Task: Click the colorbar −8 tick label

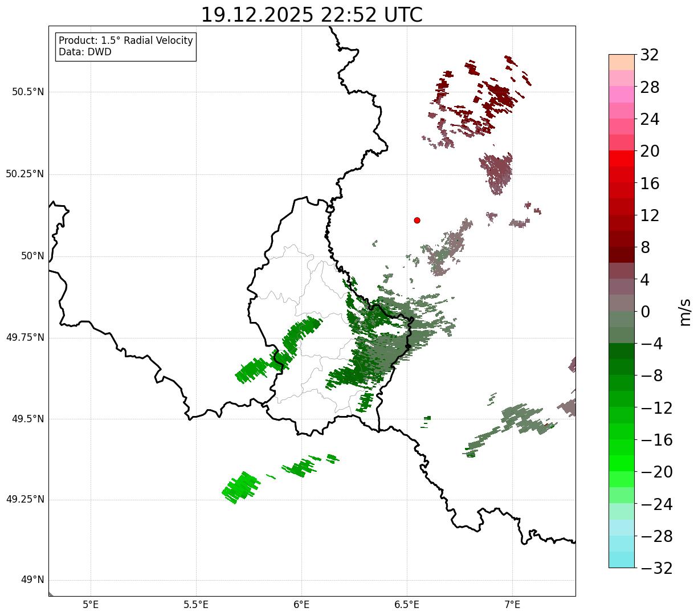Action: pos(652,376)
